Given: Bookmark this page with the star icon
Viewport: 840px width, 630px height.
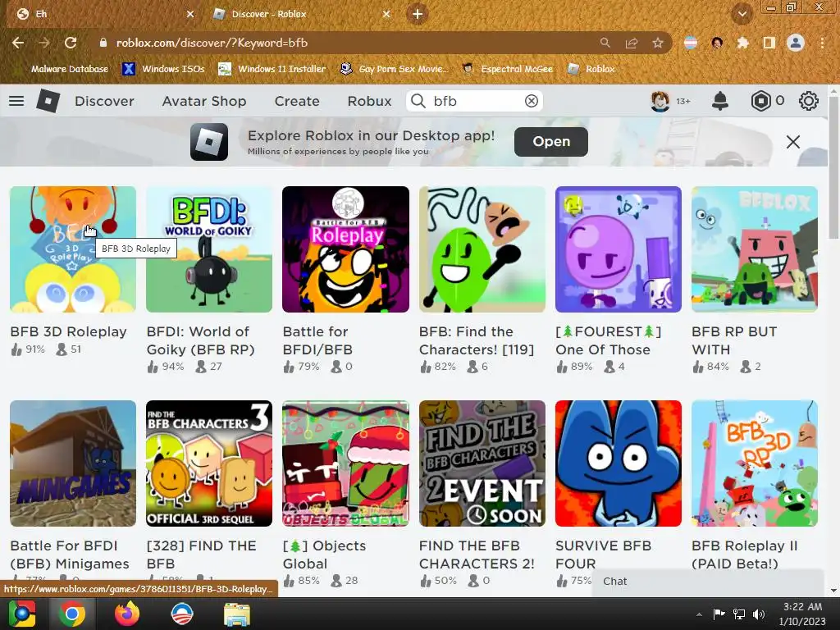Looking at the screenshot, I should [x=657, y=43].
